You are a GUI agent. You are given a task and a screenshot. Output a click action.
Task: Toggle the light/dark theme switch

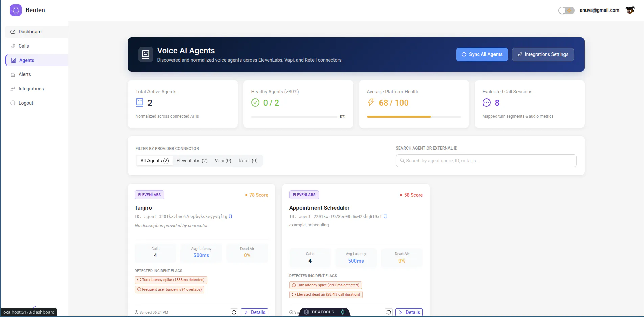tap(566, 10)
